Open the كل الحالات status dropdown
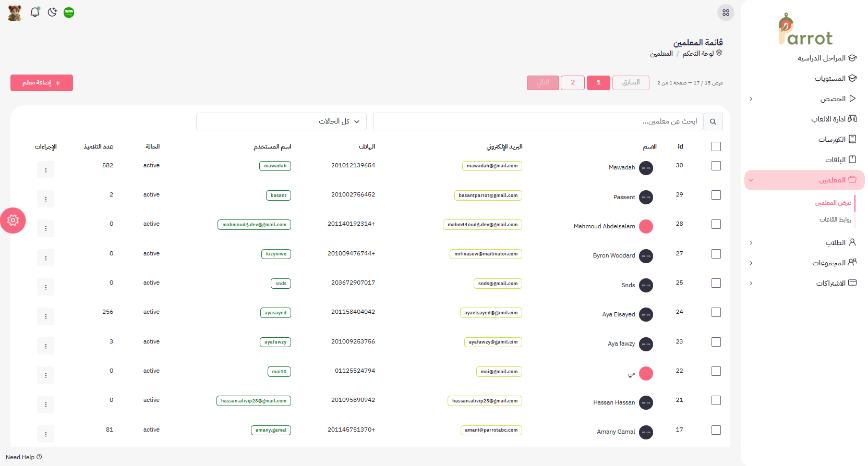868x466 pixels. [281, 121]
